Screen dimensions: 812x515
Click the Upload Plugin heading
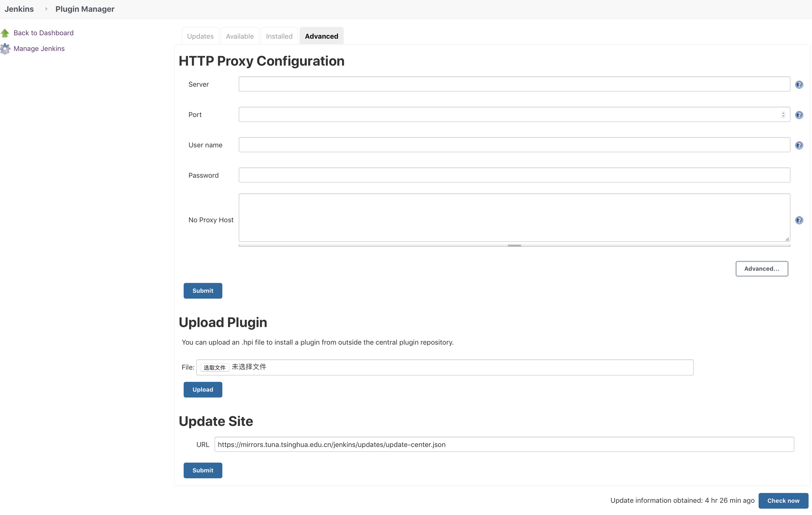[223, 323]
